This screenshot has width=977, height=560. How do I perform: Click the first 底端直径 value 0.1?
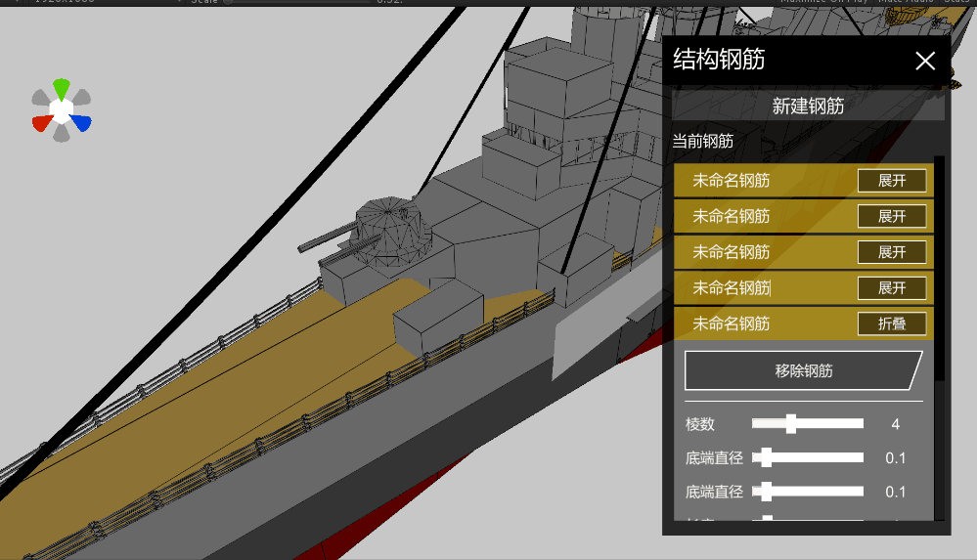896,457
